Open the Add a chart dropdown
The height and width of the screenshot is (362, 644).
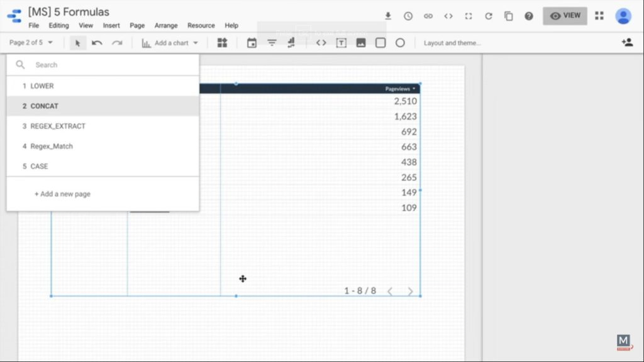click(170, 43)
